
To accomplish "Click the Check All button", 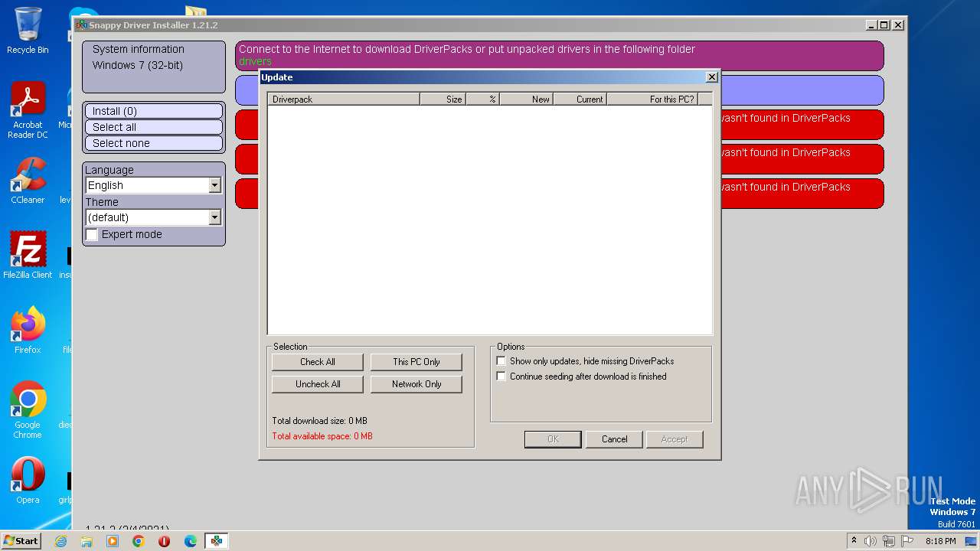I will (318, 362).
